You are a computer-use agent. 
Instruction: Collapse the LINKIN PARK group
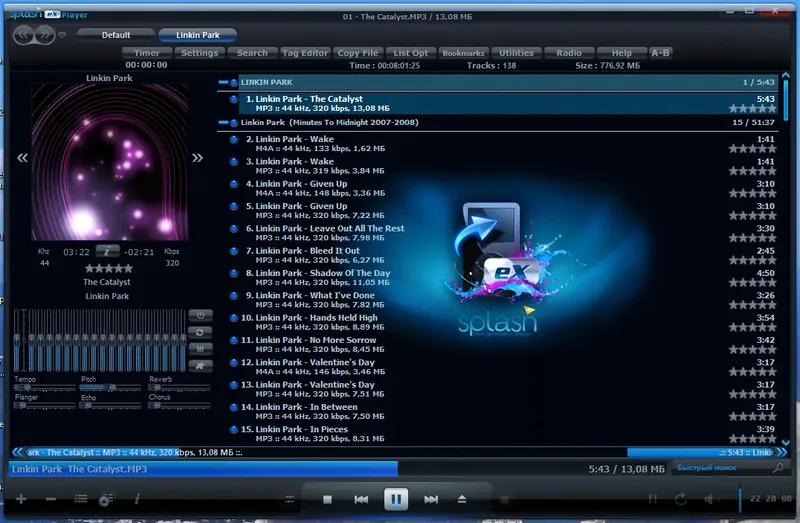223,82
